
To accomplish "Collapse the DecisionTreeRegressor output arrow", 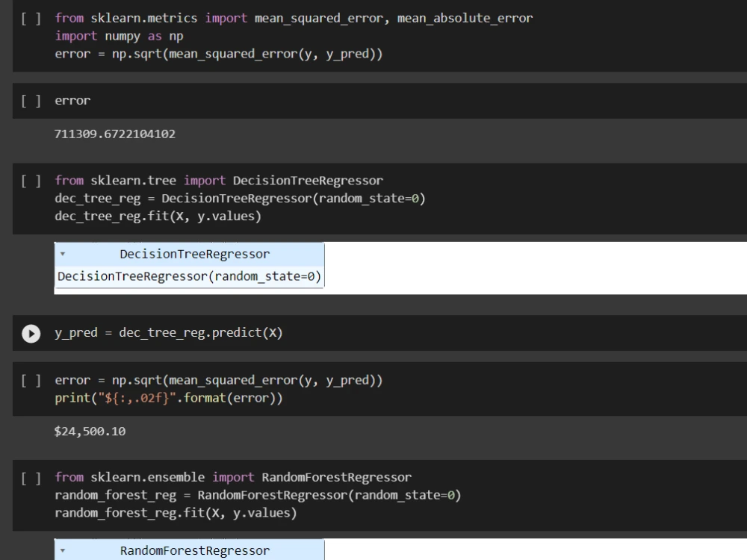I will click(x=63, y=255).
